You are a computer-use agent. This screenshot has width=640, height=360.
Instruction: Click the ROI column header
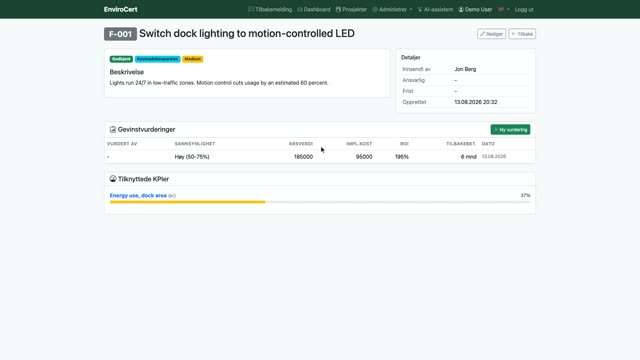click(404, 144)
